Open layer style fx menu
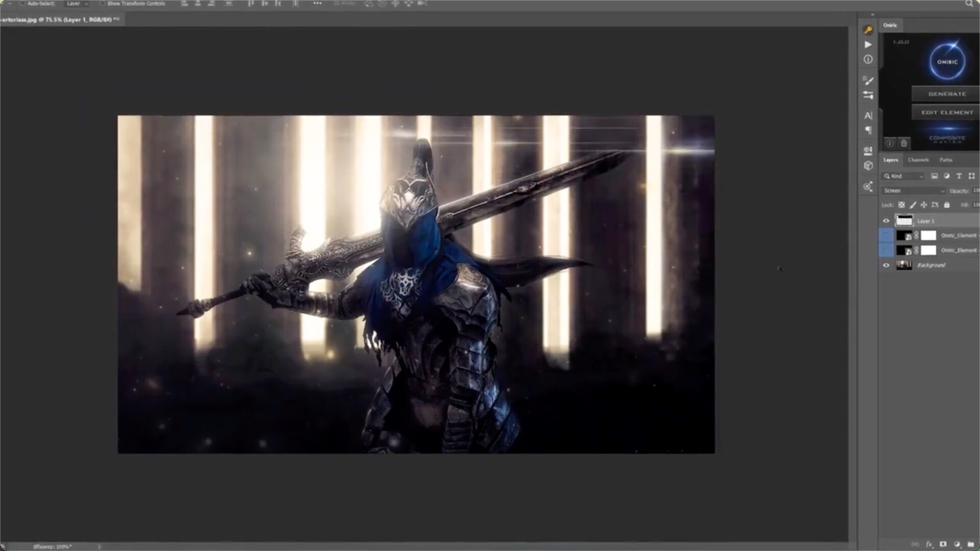This screenshot has width=980, height=551. [x=929, y=544]
